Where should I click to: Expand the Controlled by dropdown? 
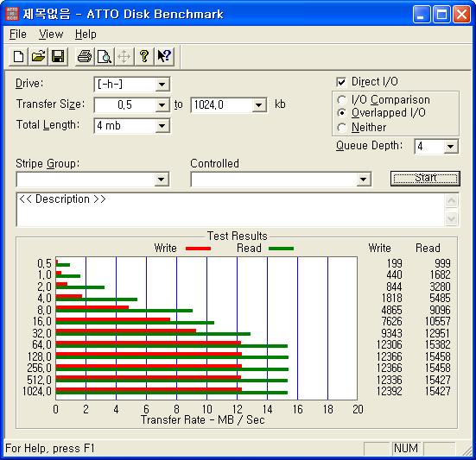pos(364,180)
